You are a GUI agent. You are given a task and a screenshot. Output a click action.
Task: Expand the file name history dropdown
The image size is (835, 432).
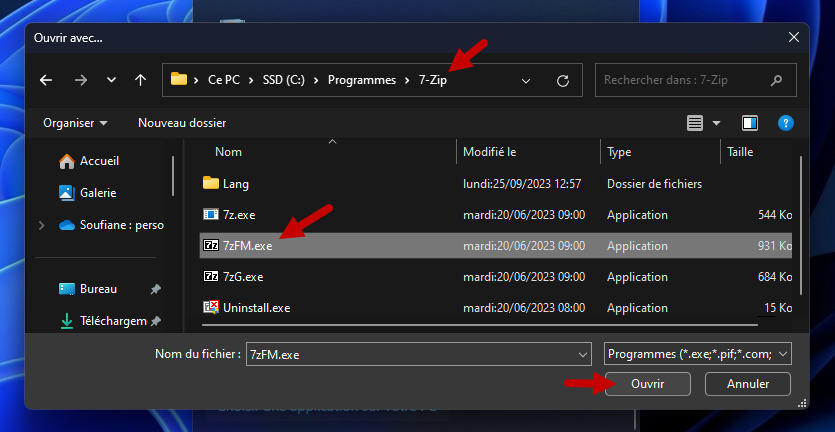[x=582, y=354]
